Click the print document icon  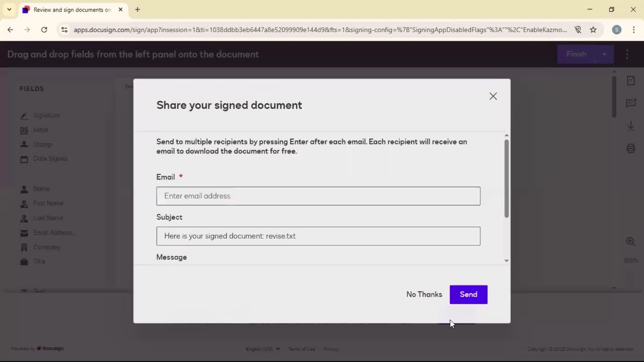click(631, 148)
